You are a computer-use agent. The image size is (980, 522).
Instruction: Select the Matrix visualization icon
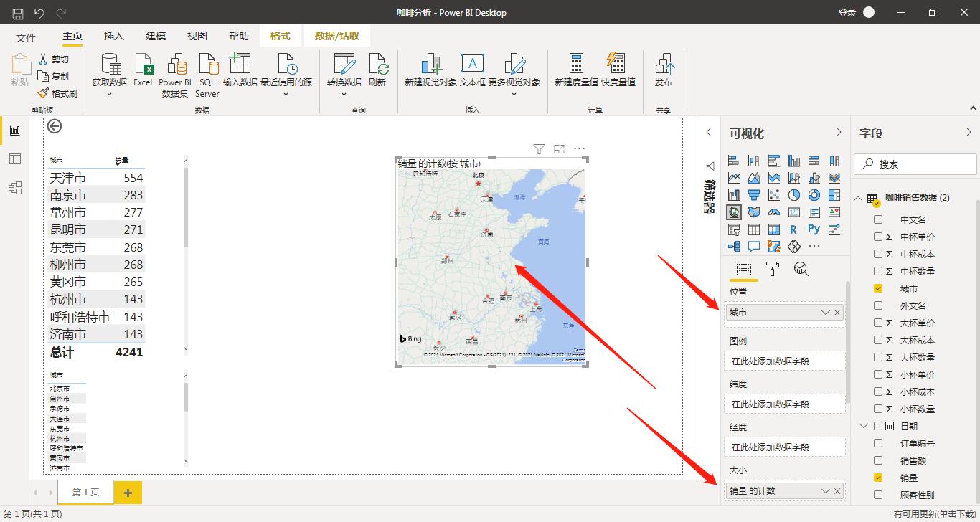tap(774, 229)
